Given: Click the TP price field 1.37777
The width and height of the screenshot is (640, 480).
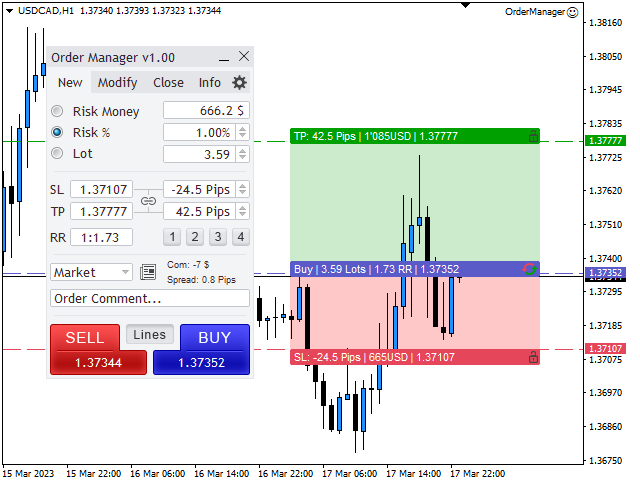Looking at the screenshot, I should pos(102,211).
